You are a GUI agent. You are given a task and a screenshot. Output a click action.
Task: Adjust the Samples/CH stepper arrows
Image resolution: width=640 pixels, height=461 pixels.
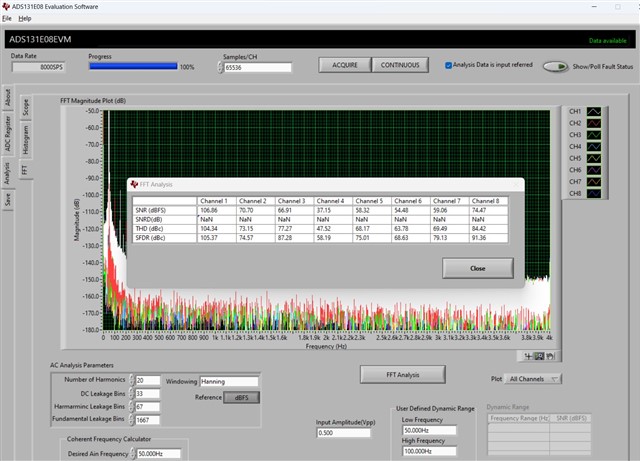point(220,67)
